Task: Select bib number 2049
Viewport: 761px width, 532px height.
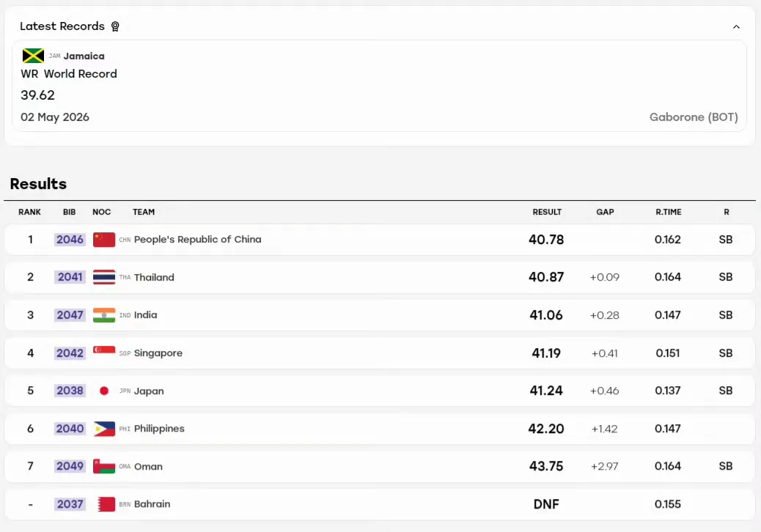Action: [70, 466]
